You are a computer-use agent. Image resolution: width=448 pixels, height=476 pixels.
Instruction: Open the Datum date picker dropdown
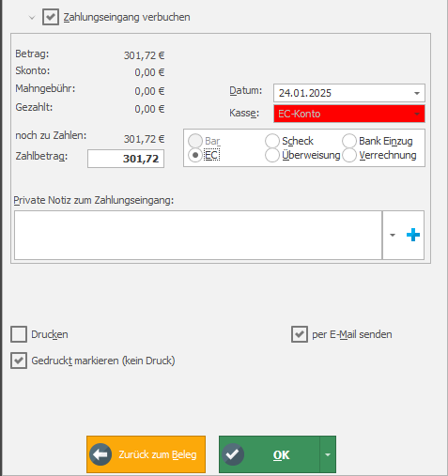[417, 93]
